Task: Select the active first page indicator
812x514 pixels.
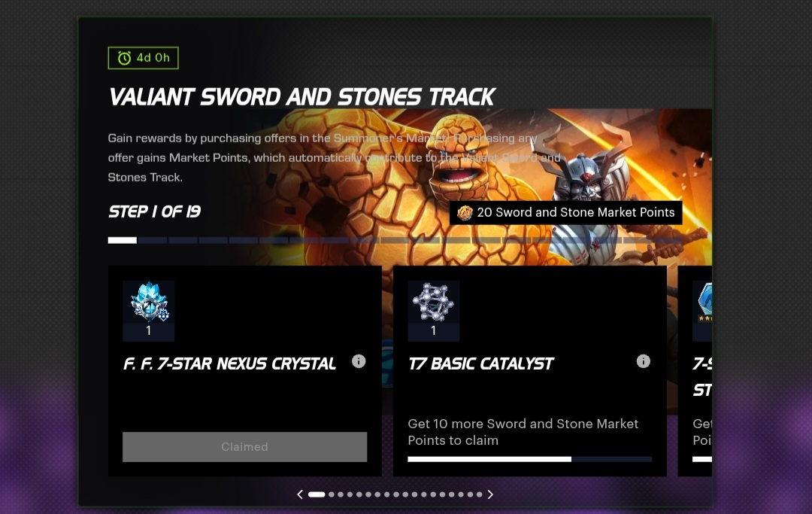Action: 317,495
